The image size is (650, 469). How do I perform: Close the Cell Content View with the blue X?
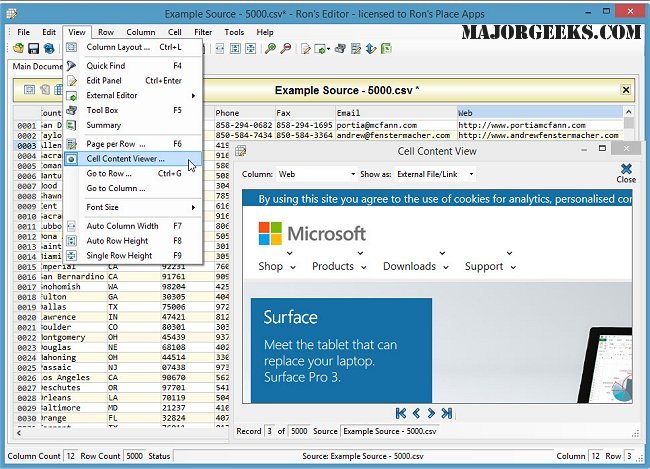pos(626,173)
